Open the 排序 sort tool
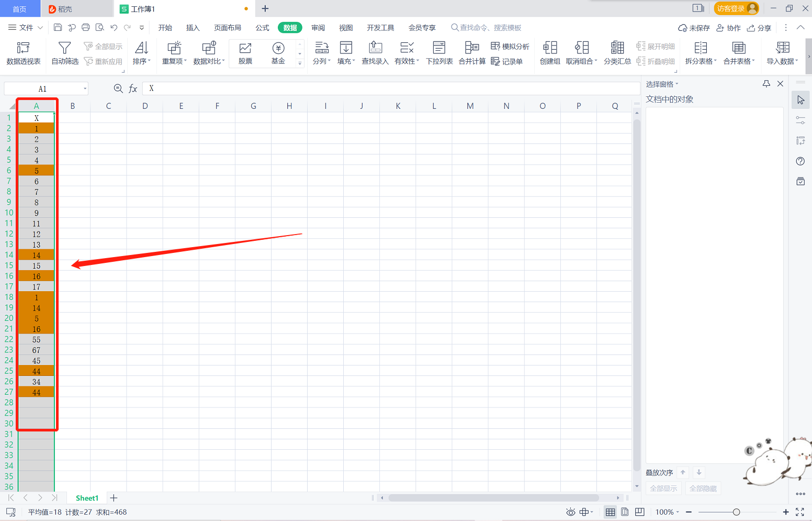The width and height of the screenshot is (812, 521). coord(141,53)
